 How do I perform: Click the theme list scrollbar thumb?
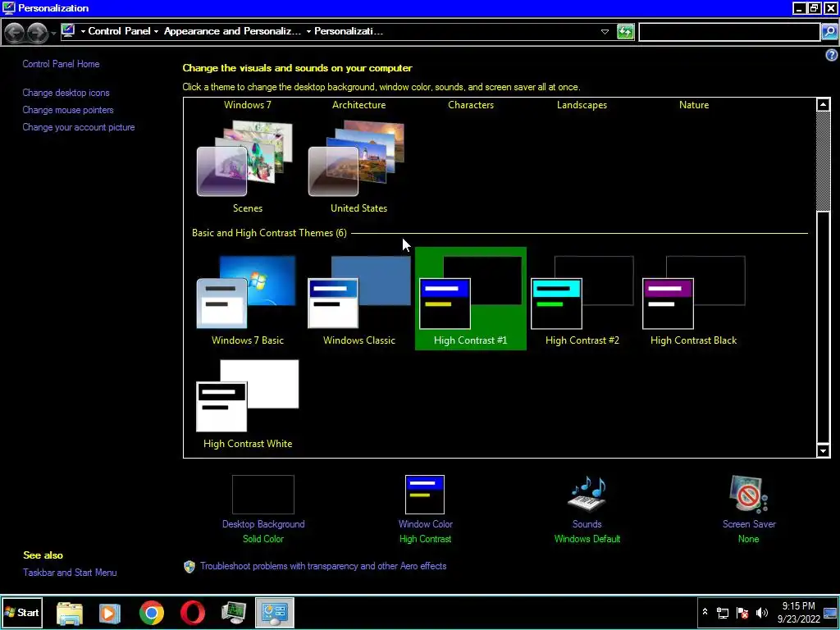(823, 162)
